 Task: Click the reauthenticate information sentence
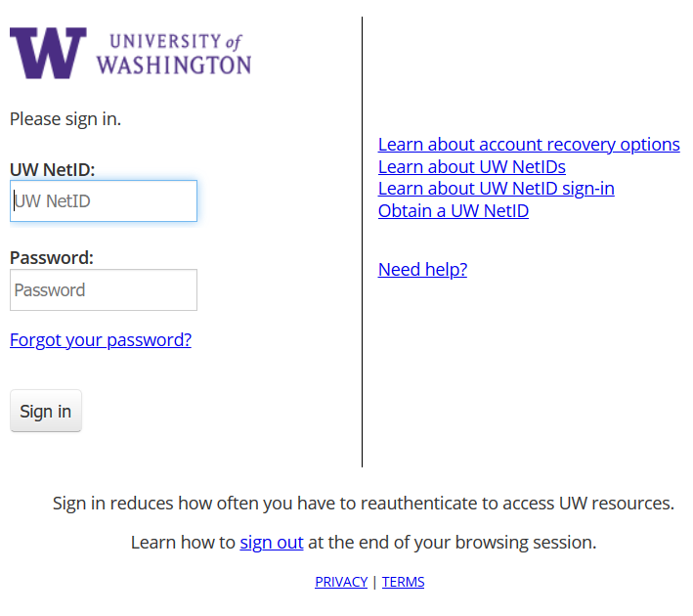(364, 504)
